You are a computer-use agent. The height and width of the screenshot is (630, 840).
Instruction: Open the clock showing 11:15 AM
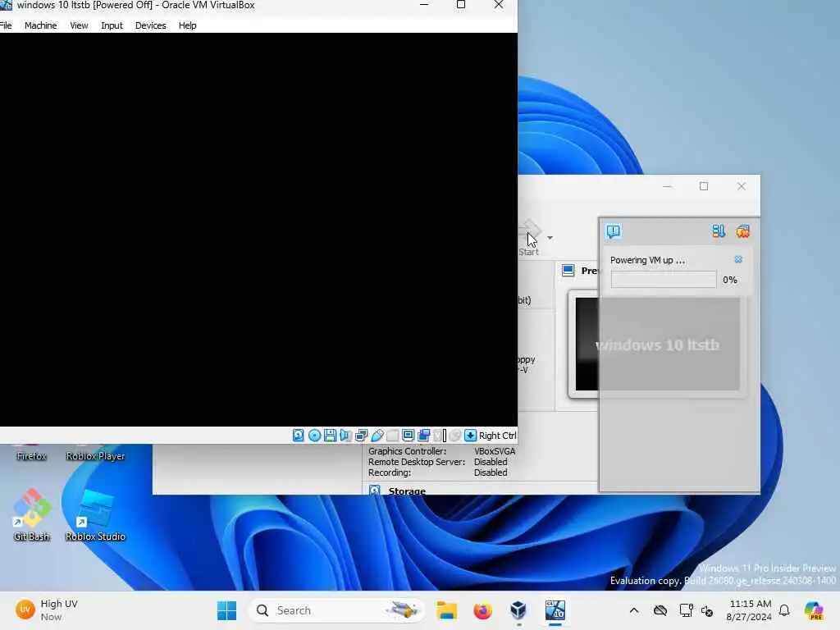click(x=749, y=610)
